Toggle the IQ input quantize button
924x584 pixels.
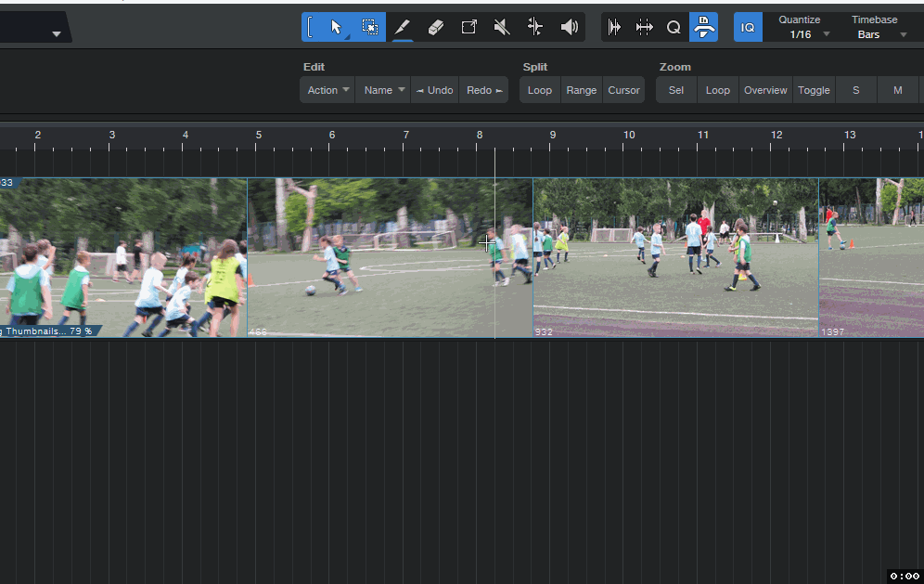(748, 27)
